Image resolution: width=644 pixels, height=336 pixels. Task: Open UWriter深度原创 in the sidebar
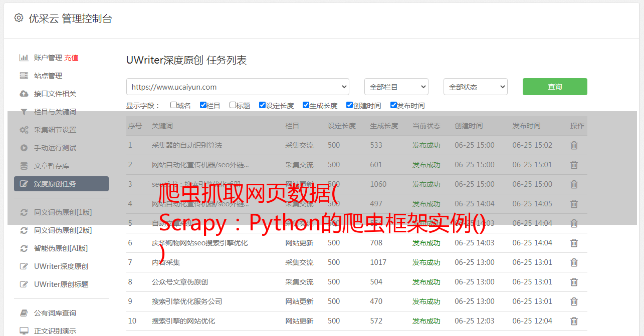coord(61,266)
